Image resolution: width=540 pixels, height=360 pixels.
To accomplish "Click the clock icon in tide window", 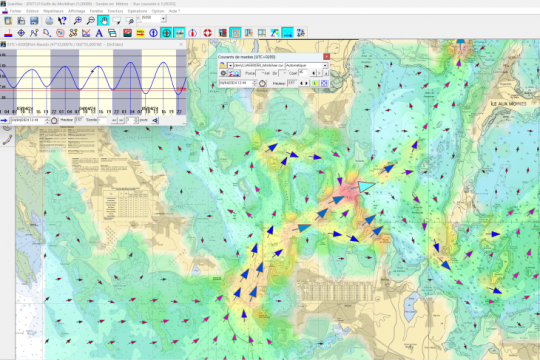I will [x=54, y=120].
